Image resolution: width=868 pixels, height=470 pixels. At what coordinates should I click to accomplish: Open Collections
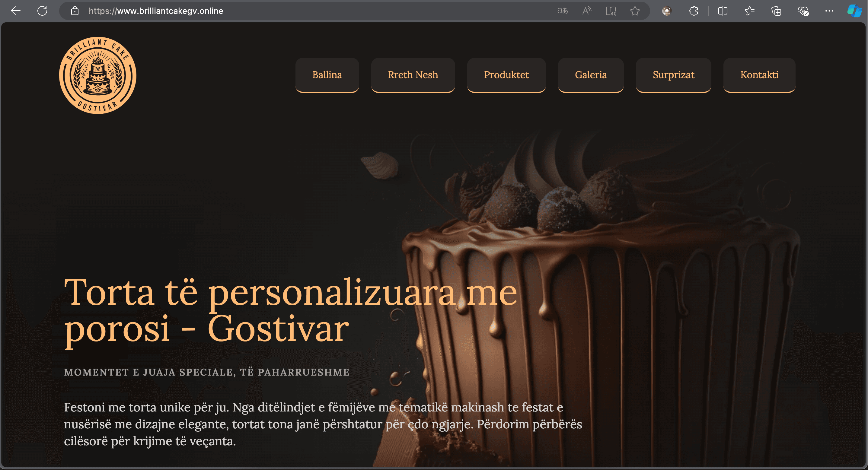(776, 11)
